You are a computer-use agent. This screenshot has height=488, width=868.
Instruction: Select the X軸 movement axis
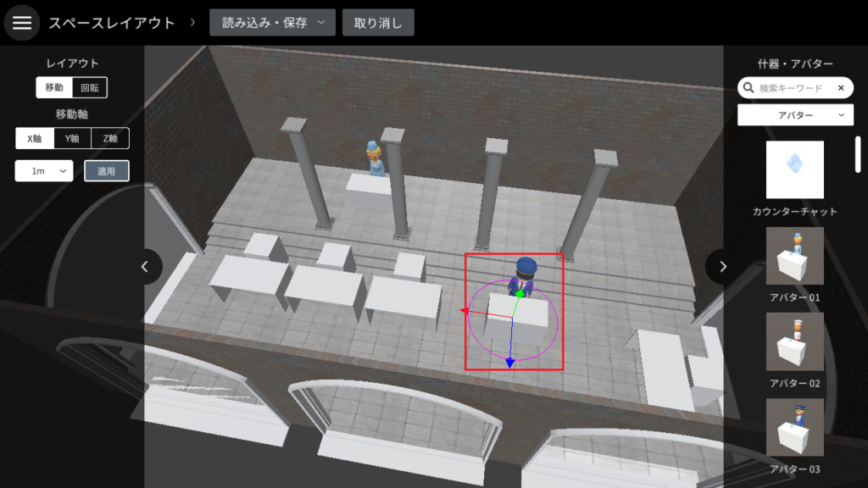pos(35,138)
